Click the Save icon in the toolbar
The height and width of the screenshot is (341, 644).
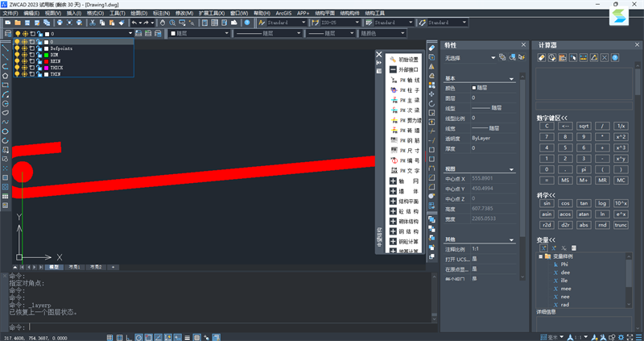(27, 23)
